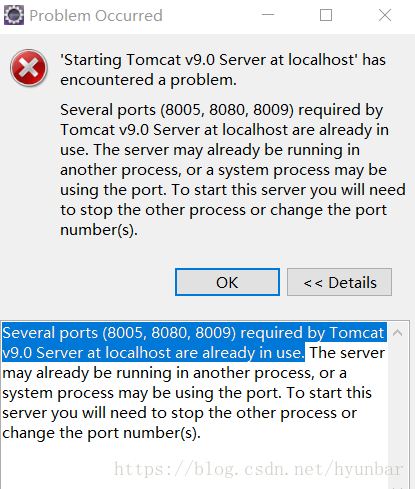This screenshot has width=415, height=489.
Task: Click the details scrollbar up arrow
Action: pyautogui.click(x=397, y=333)
